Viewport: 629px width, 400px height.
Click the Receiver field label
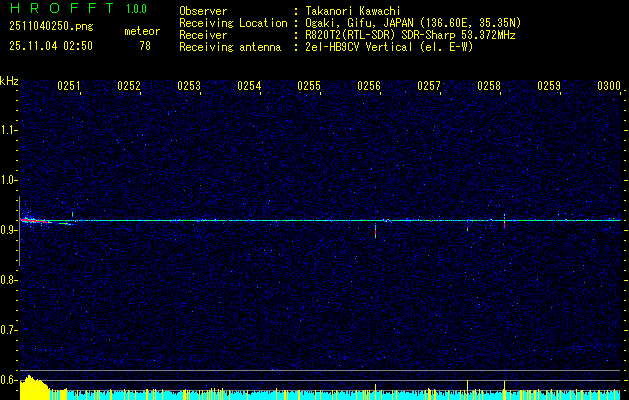(x=203, y=35)
